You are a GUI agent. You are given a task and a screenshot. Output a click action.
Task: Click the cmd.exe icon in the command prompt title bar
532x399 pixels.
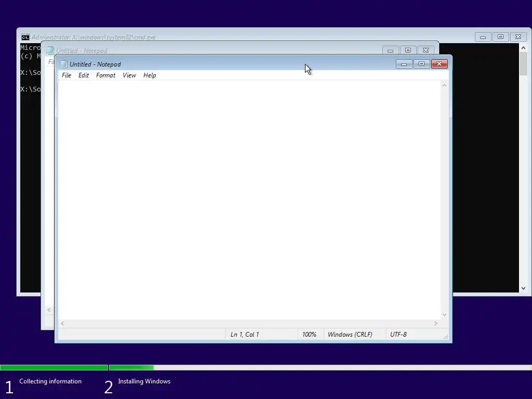[x=25, y=37]
